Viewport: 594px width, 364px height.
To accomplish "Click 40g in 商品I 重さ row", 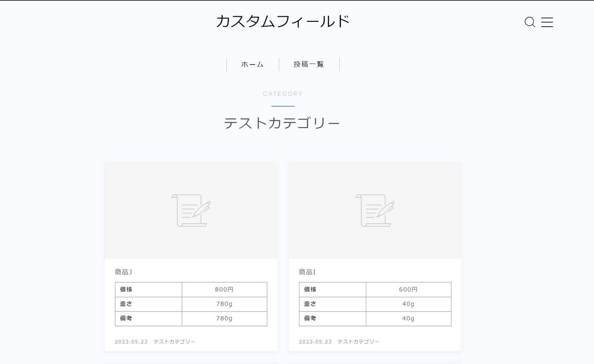I will pos(408,304).
